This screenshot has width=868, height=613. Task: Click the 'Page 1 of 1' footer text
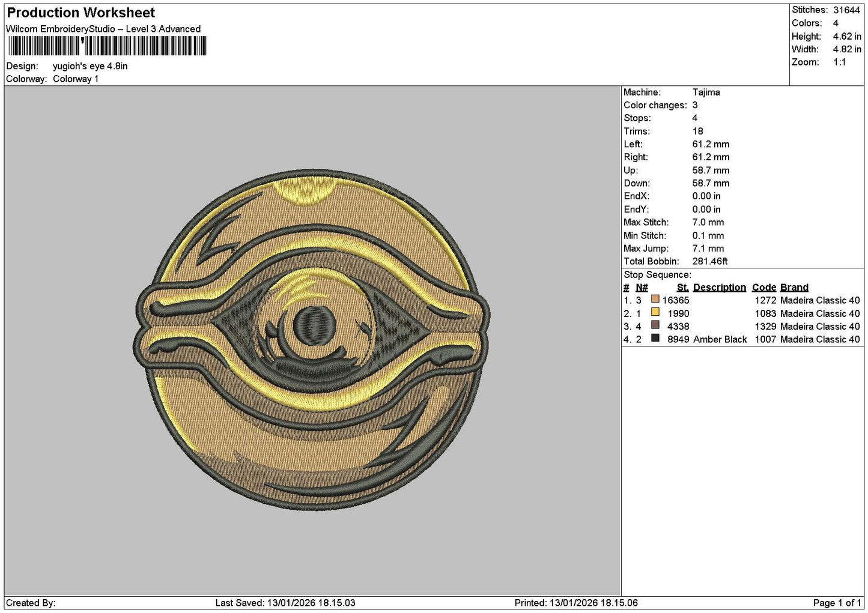pos(837,603)
